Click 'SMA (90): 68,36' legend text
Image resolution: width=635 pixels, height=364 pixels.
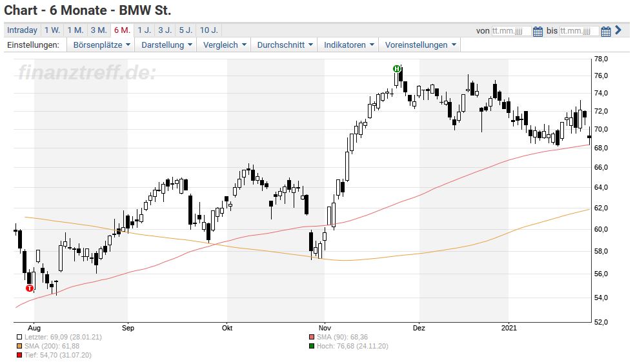(342, 337)
